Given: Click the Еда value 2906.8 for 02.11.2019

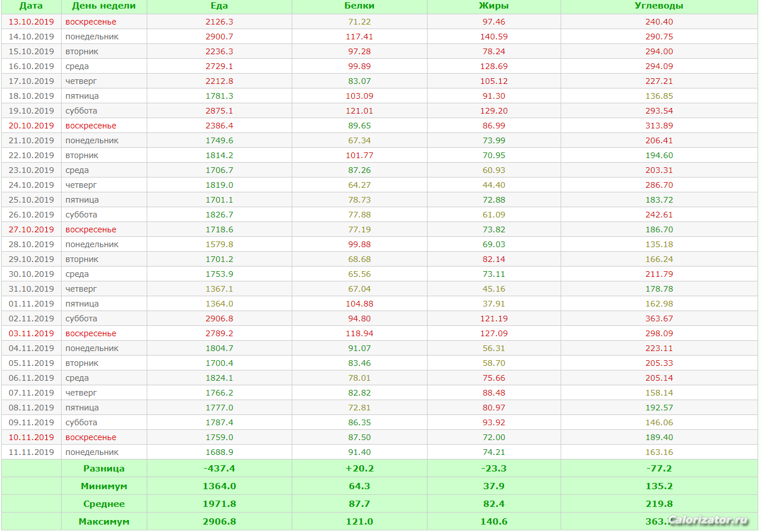Looking at the screenshot, I should (x=219, y=319).
